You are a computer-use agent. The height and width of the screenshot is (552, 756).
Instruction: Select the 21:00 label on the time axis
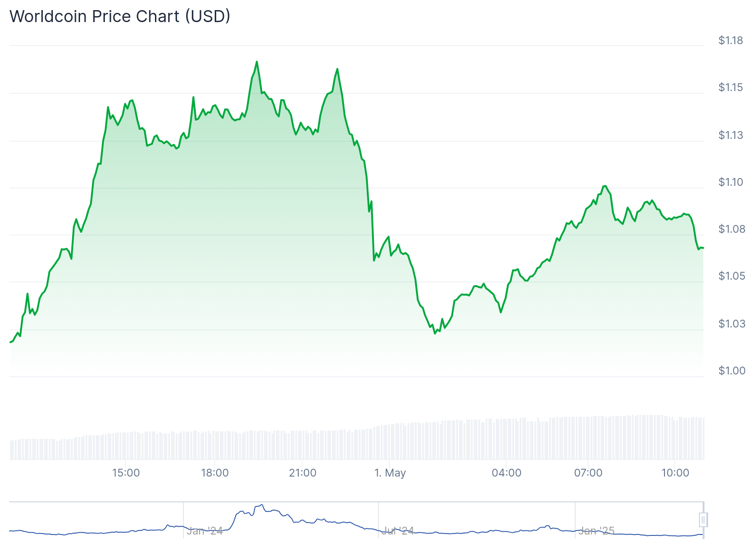pyautogui.click(x=303, y=473)
